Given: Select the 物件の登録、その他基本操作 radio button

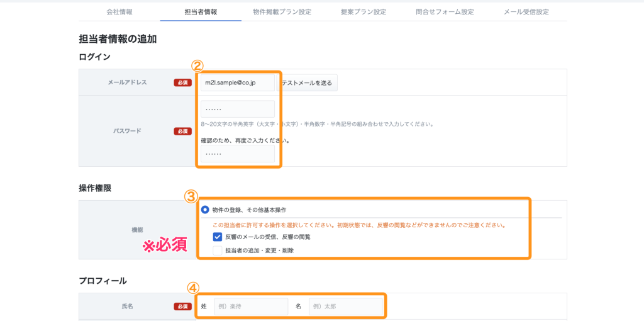Looking at the screenshot, I should pos(205,210).
